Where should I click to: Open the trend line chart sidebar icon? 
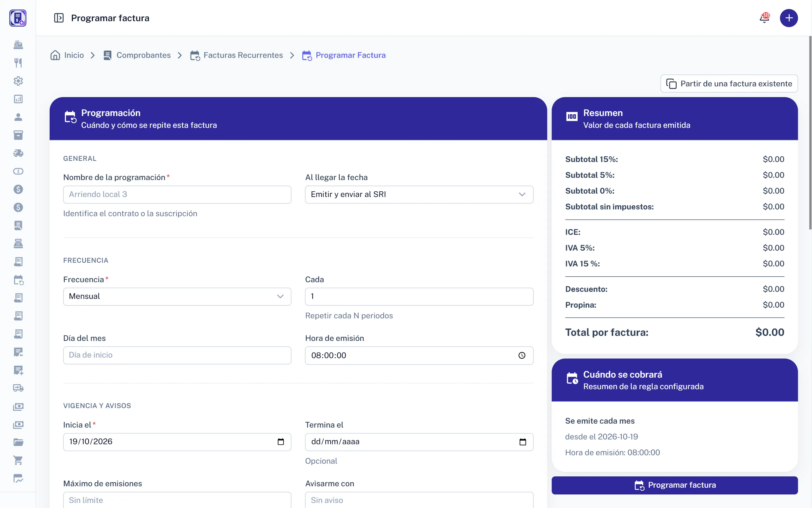[x=18, y=478]
